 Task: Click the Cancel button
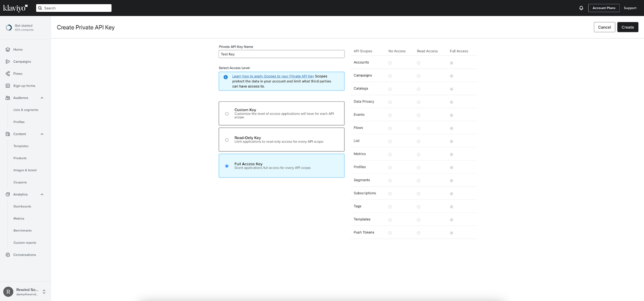(605, 27)
